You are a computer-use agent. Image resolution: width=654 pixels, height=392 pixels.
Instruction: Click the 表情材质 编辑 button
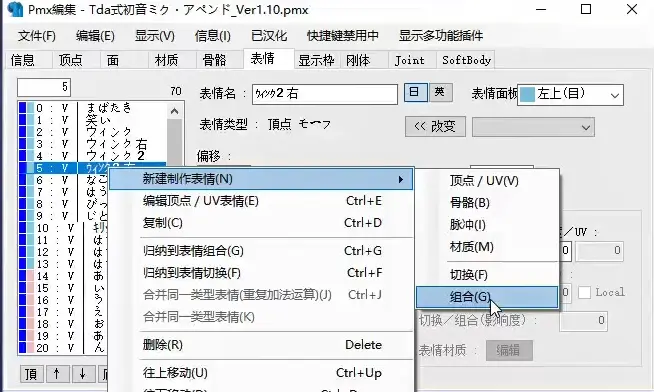[509, 350]
